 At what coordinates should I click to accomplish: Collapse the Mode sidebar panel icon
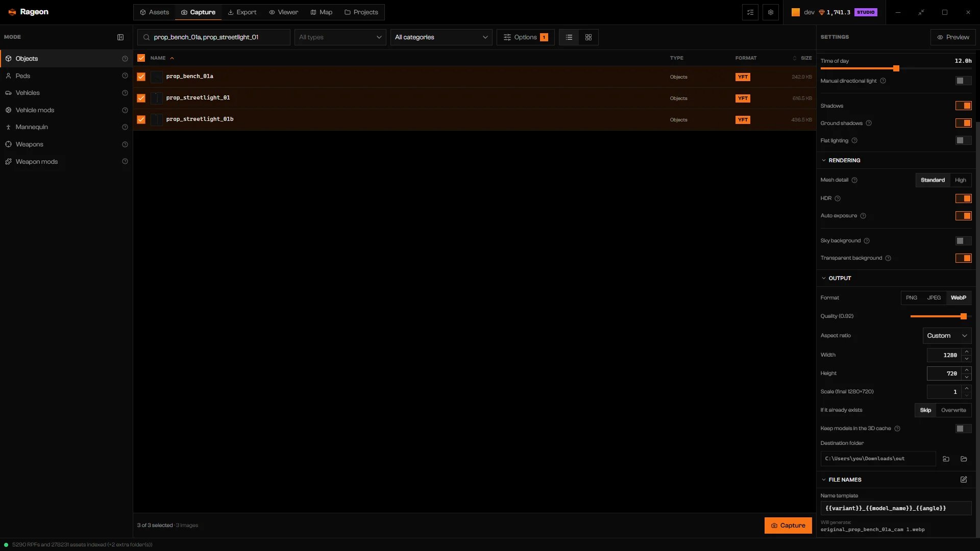(120, 37)
